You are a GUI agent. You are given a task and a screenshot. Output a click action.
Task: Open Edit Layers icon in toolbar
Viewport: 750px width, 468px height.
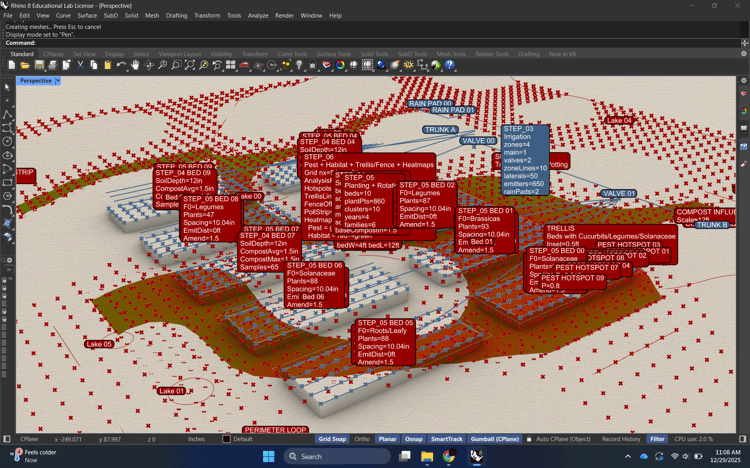tap(326, 65)
